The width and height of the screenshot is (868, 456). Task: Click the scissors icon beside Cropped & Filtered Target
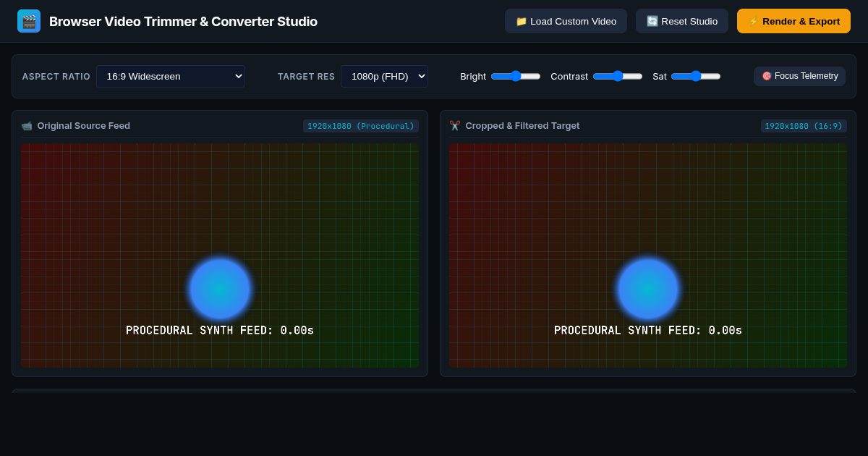point(455,126)
